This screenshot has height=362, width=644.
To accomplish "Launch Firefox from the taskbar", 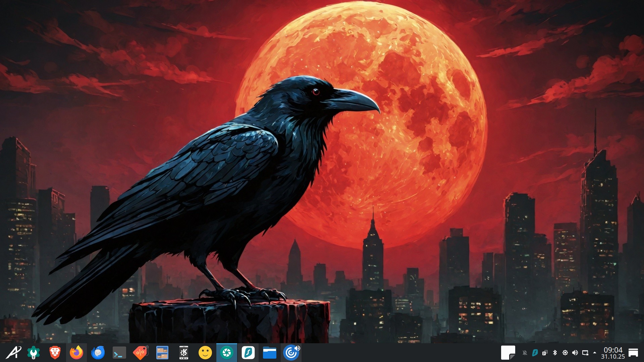I will [76, 353].
